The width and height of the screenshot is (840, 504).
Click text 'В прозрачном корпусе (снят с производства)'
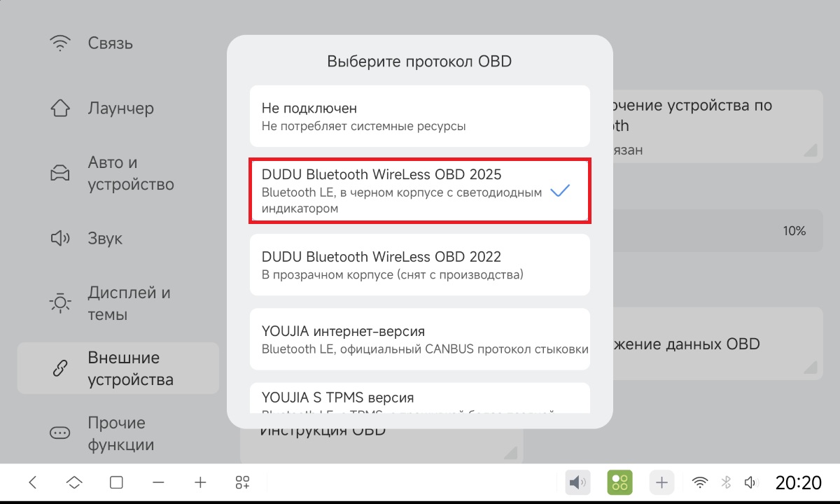(x=393, y=274)
